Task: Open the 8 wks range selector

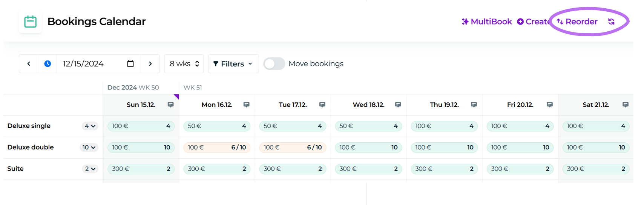Action: point(184,64)
